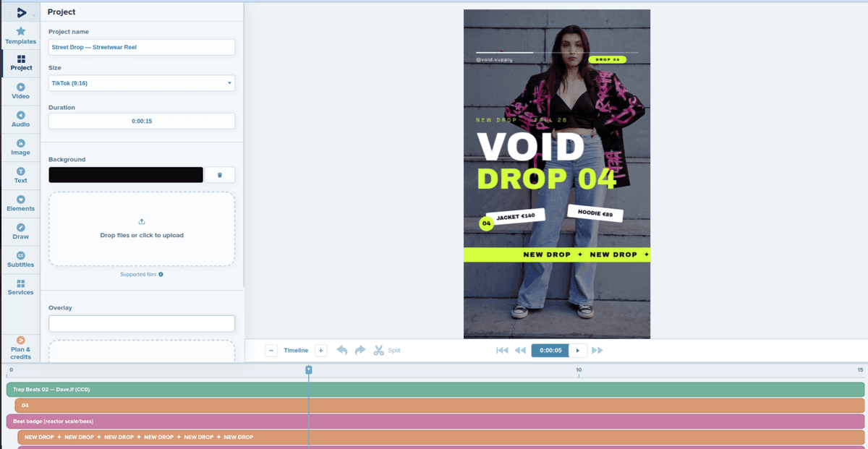Select the JACKET €140 tag in preview
Viewport: 868px width, 449px height.
tap(516, 215)
